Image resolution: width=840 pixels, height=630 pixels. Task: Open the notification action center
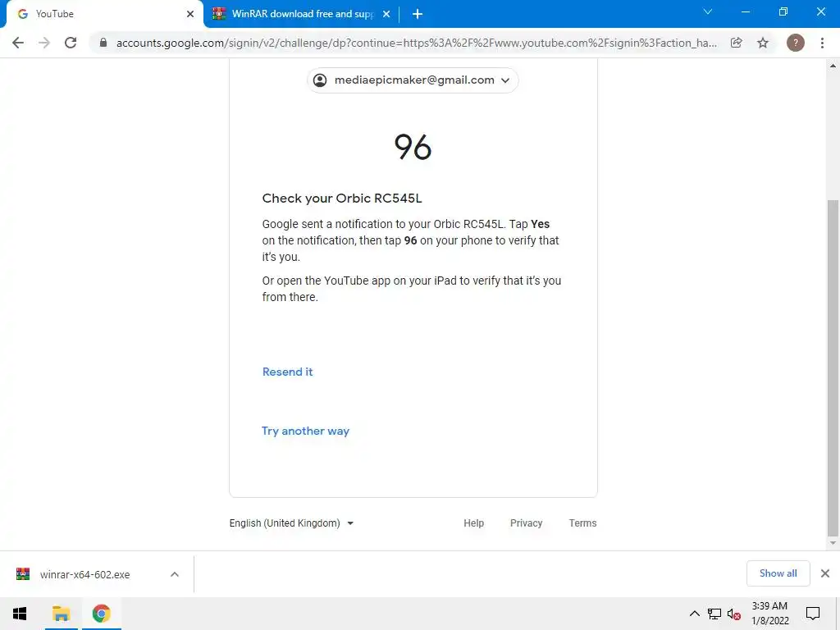point(813,614)
